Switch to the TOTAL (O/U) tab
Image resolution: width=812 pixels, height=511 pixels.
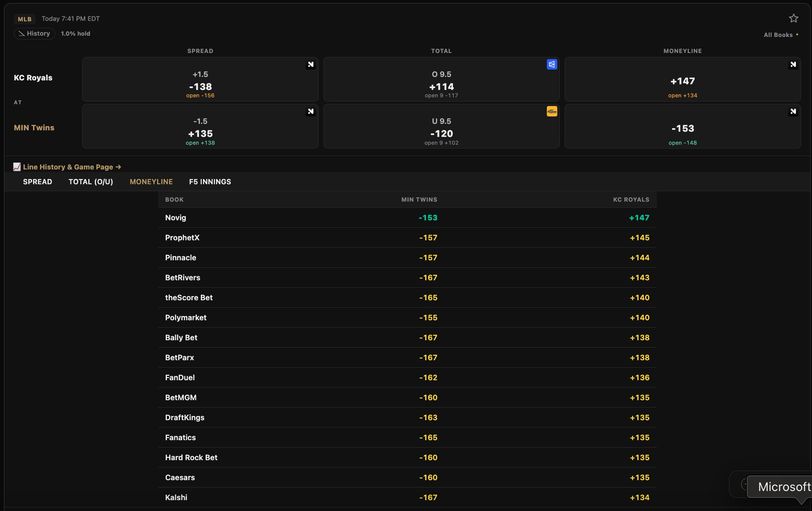point(91,182)
